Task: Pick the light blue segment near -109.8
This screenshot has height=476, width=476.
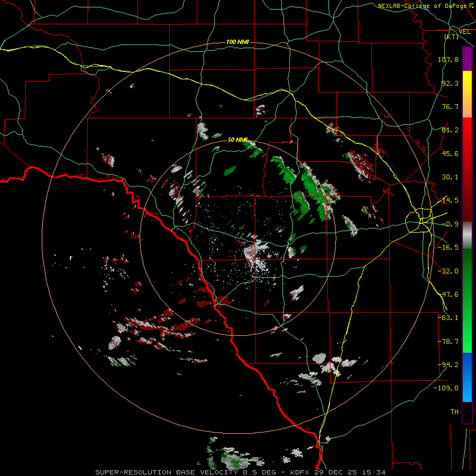Action: click(467, 391)
